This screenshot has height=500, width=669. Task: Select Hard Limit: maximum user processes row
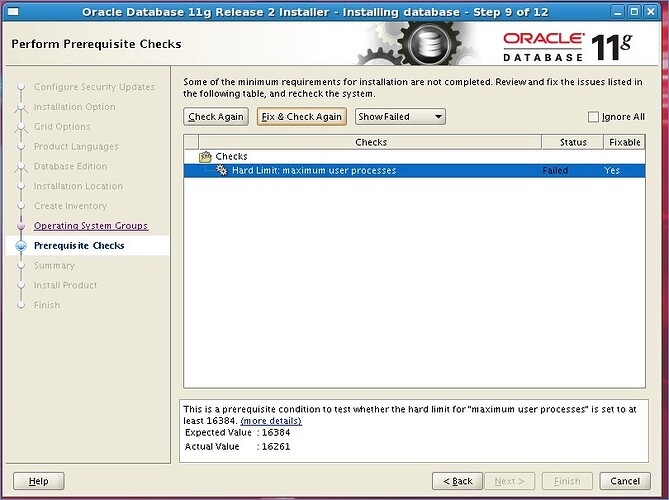click(314, 171)
